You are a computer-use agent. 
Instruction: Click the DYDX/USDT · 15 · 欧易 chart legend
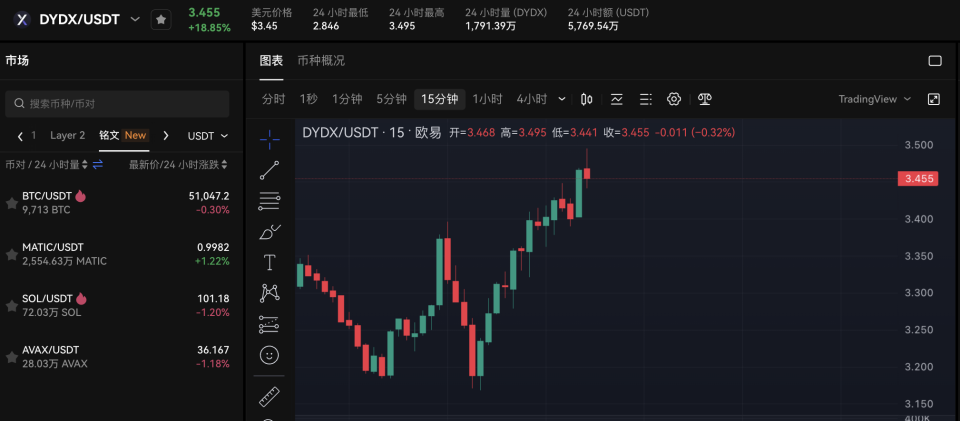pos(372,132)
